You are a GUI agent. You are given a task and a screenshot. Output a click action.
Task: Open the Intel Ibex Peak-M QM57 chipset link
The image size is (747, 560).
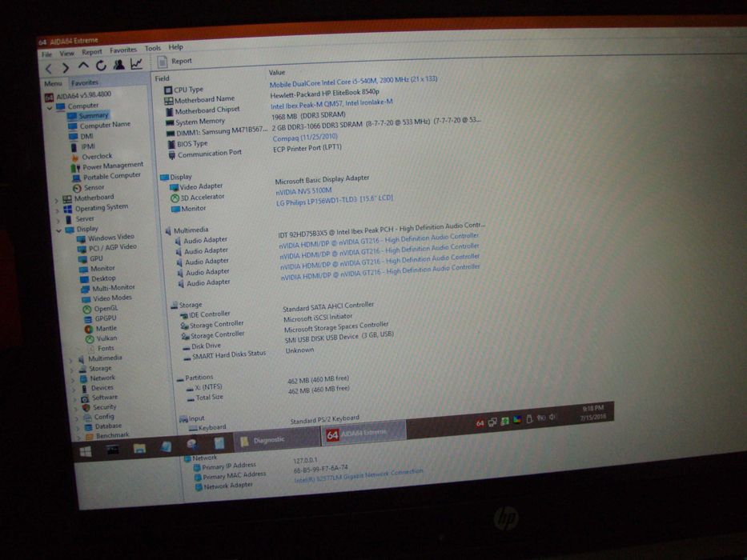pyautogui.click(x=331, y=104)
